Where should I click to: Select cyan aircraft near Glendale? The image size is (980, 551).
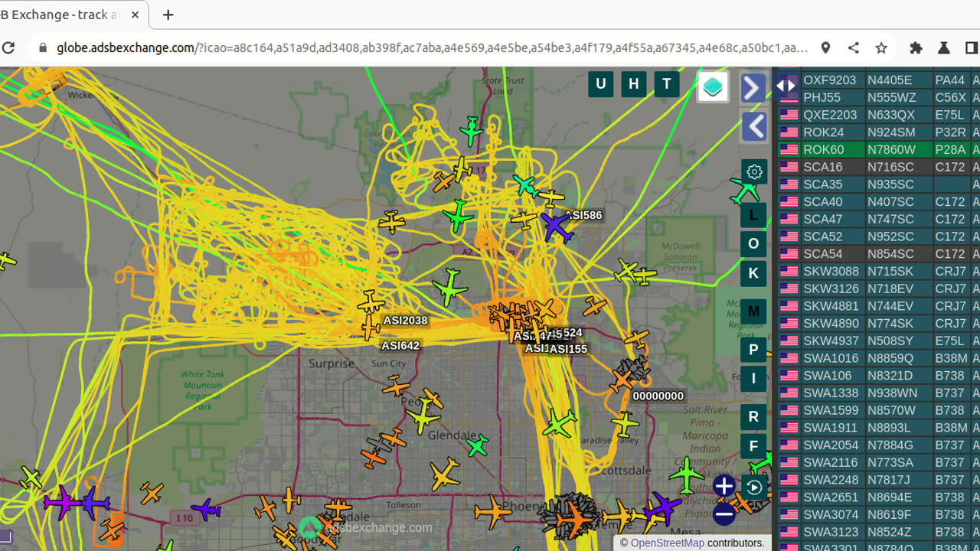[477, 445]
